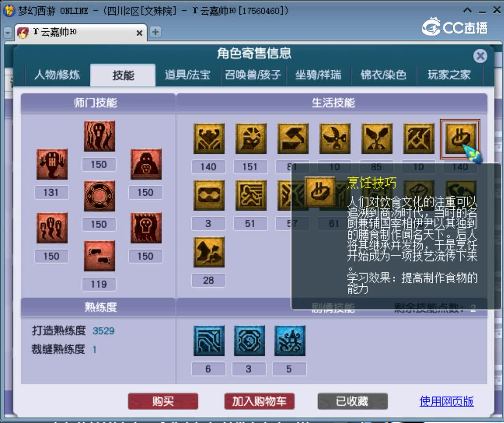Screen dimensions: 504x423
Task: Open the 锦衣/染色 tab
Action: click(384, 75)
